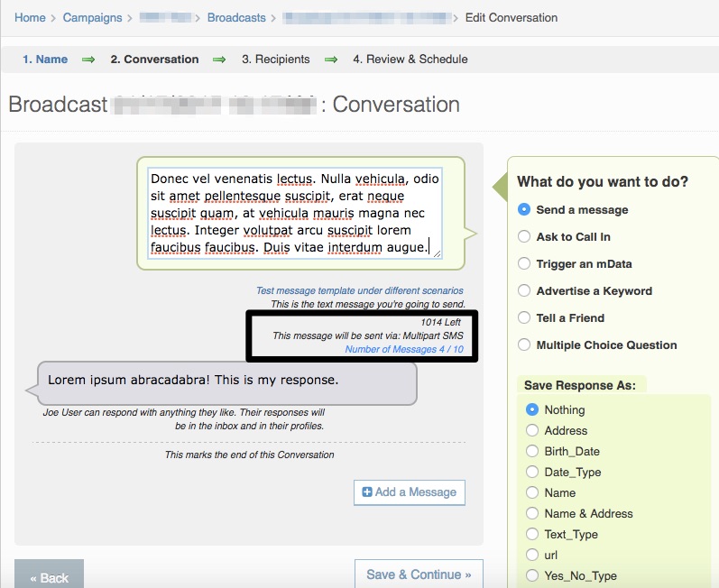Open step 3. Recipients
This screenshot has width=719, height=588.
[x=275, y=60]
